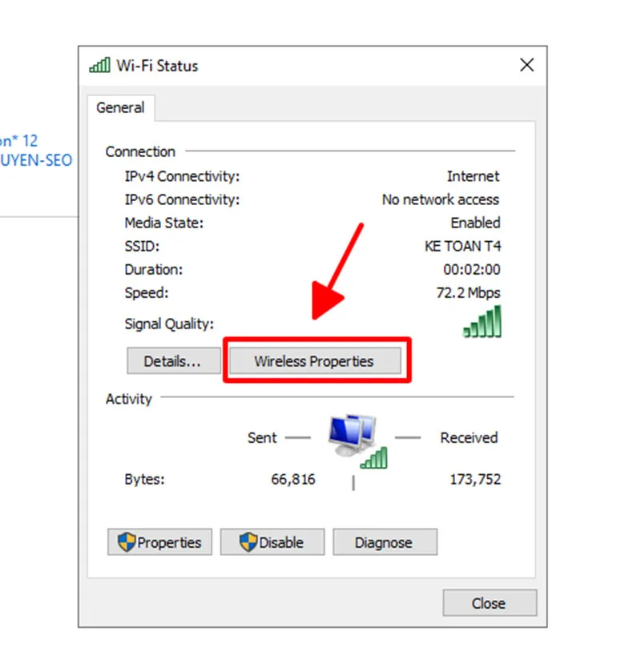Click the sent bytes value 66,816

293,479
